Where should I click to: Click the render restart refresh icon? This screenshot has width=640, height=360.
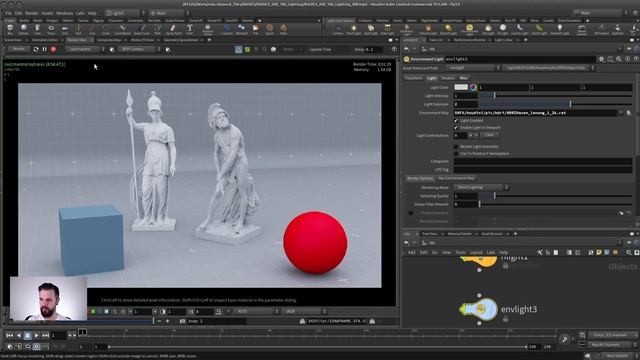(36, 49)
